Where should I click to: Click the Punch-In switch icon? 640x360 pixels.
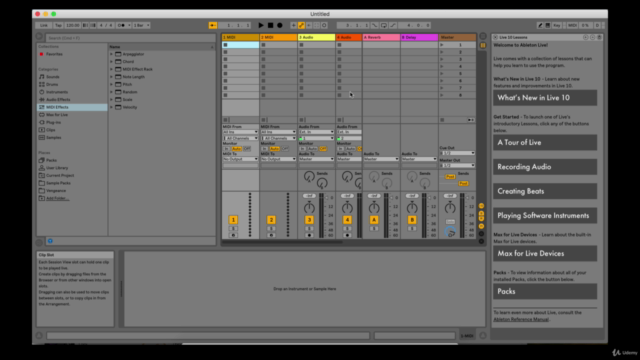pyautogui.click(x=375, y=25)
